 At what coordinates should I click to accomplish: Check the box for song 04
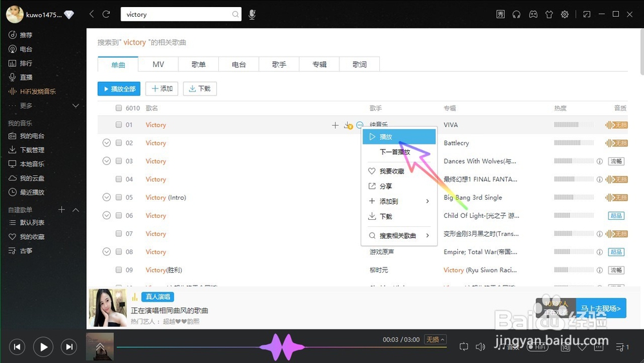118,179
